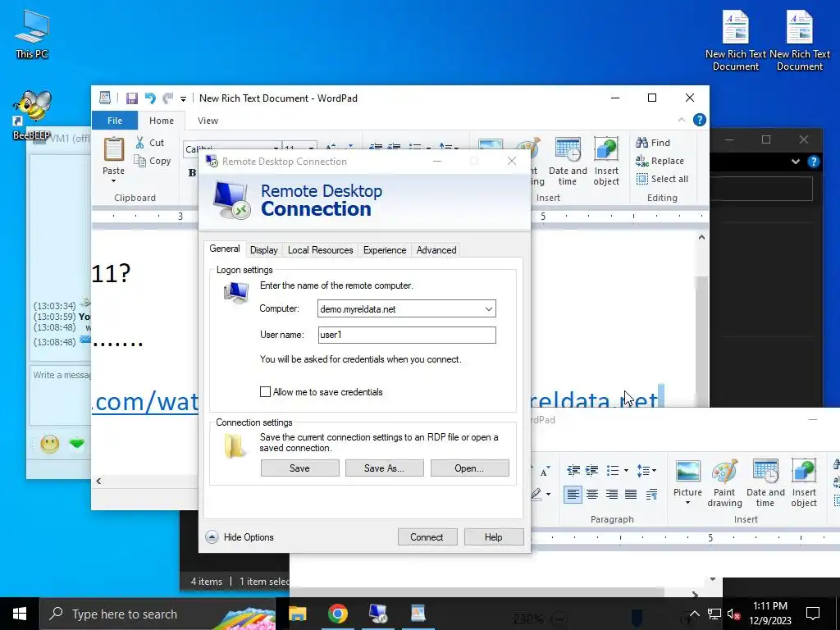Click the text highlight pen in lower WordPad
Image resolution: width=840 pixels, height=630 pixels.
coord(536,494)
